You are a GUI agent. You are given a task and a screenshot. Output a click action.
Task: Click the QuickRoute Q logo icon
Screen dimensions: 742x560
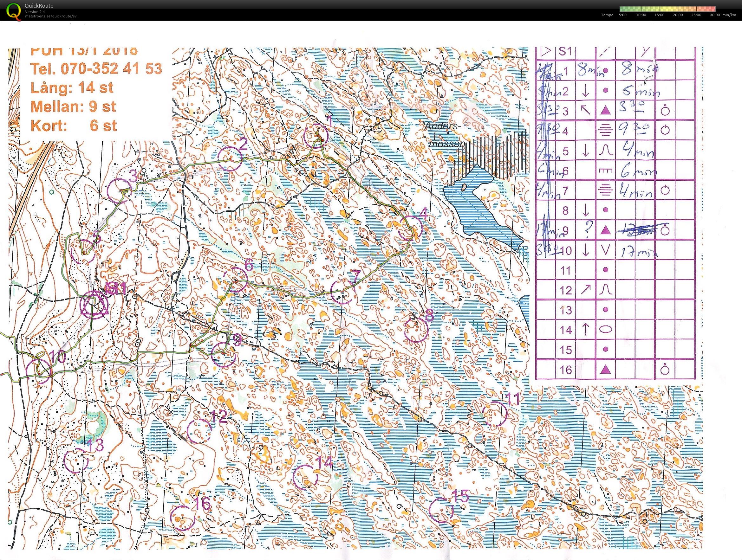[x=13, y=10]
